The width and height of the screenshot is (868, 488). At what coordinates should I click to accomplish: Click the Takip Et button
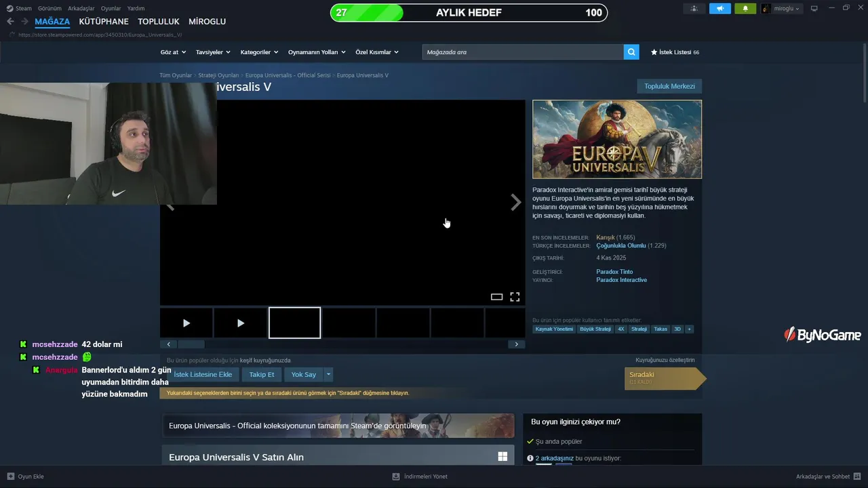[x=262, y=374]
